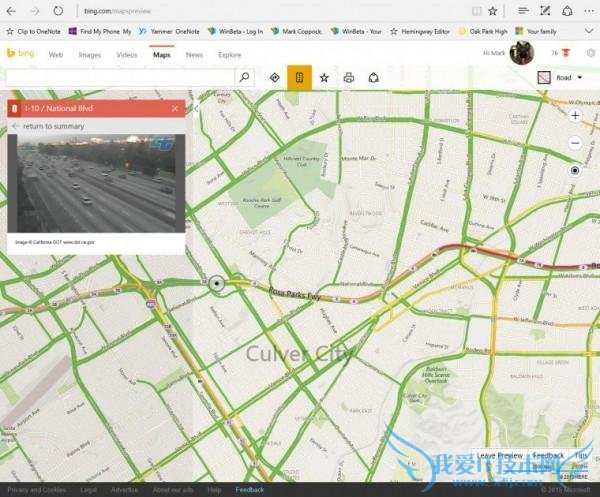Screen dimensions: 600x497
Task: Click map style thumbnail icon
Action: (x=544, y=78)
